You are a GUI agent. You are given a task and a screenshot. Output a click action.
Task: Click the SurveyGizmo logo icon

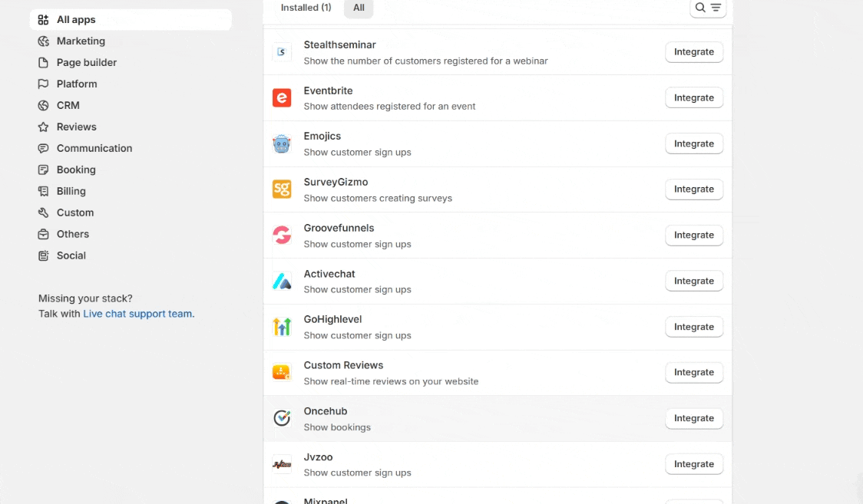click(x=282, y=189)
